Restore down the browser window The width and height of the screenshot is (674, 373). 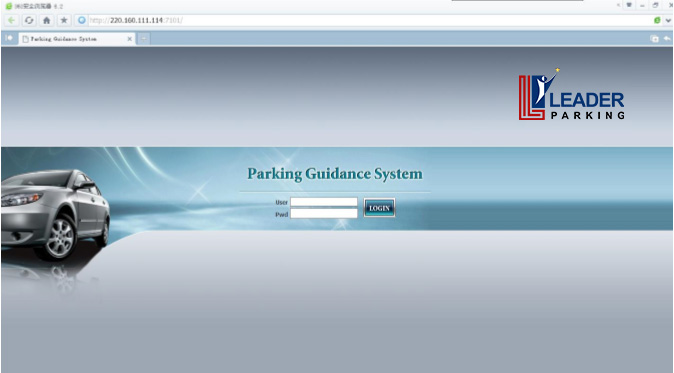point(656,5)
